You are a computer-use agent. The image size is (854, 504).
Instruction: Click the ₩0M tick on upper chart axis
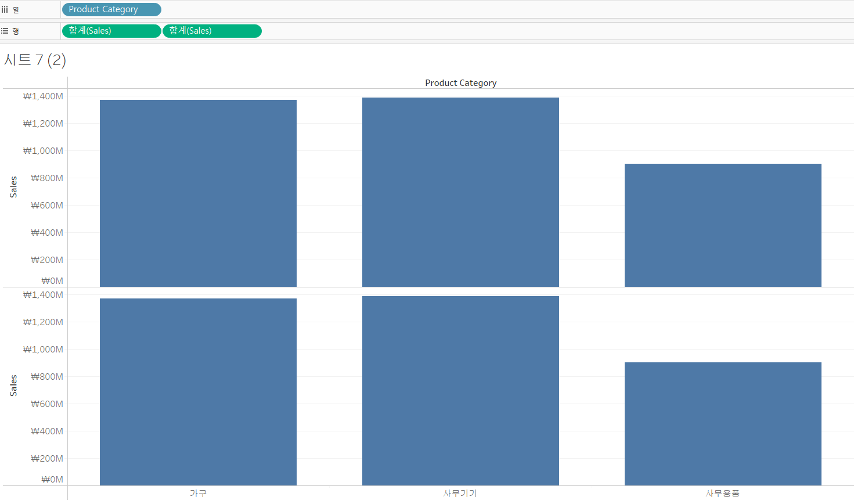[52, 281]
